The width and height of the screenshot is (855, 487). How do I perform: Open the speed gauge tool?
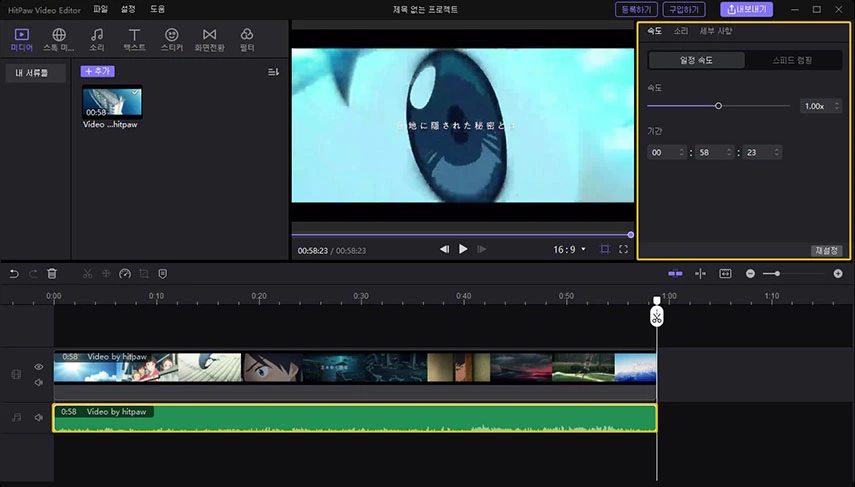[x=125, y=274]
